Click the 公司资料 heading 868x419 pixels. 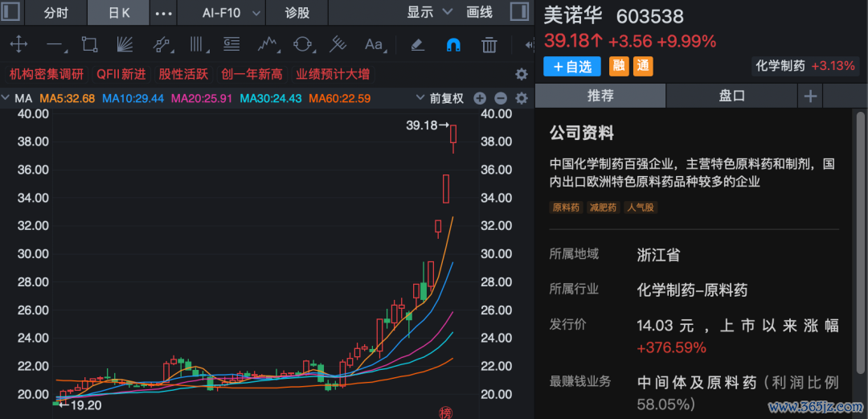581,133
